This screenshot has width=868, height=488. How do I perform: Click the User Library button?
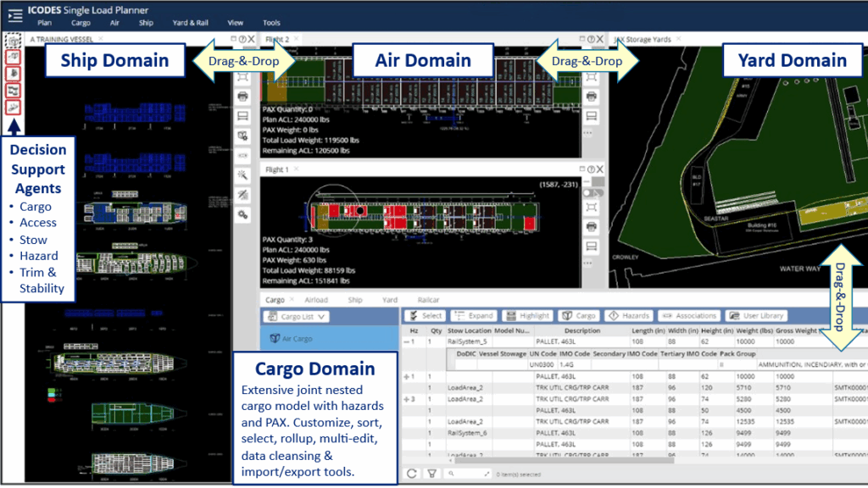click(x=758, y=316)
